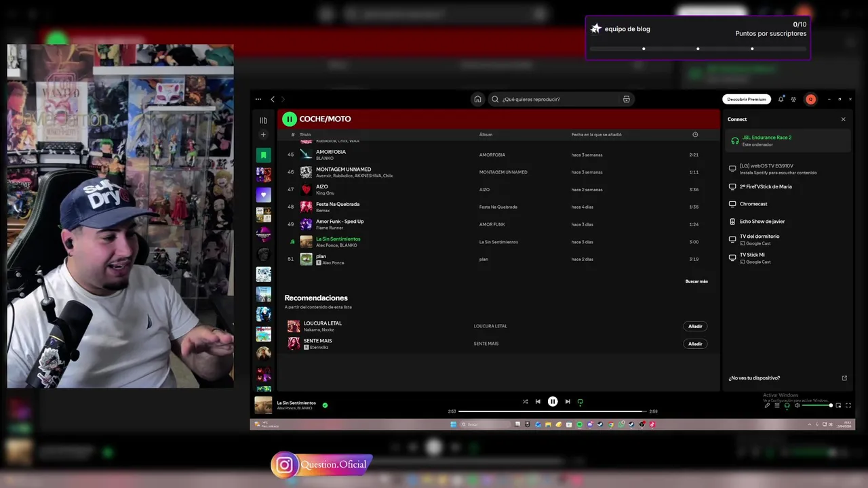Viewport: 868px width, 488px height.
Task: Sort by the duration clock icon
Action: pos(695,134)
